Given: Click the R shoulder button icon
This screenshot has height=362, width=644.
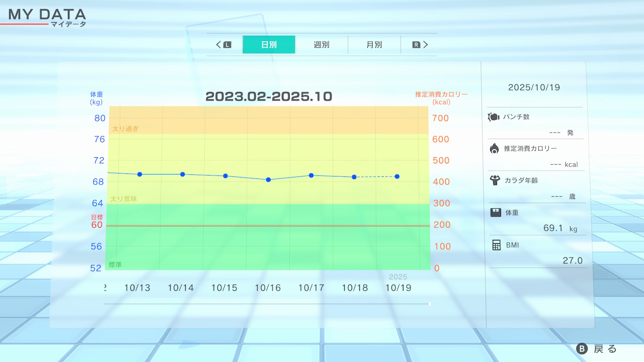Looking at the screenshot, I should (x=416, y=45).
